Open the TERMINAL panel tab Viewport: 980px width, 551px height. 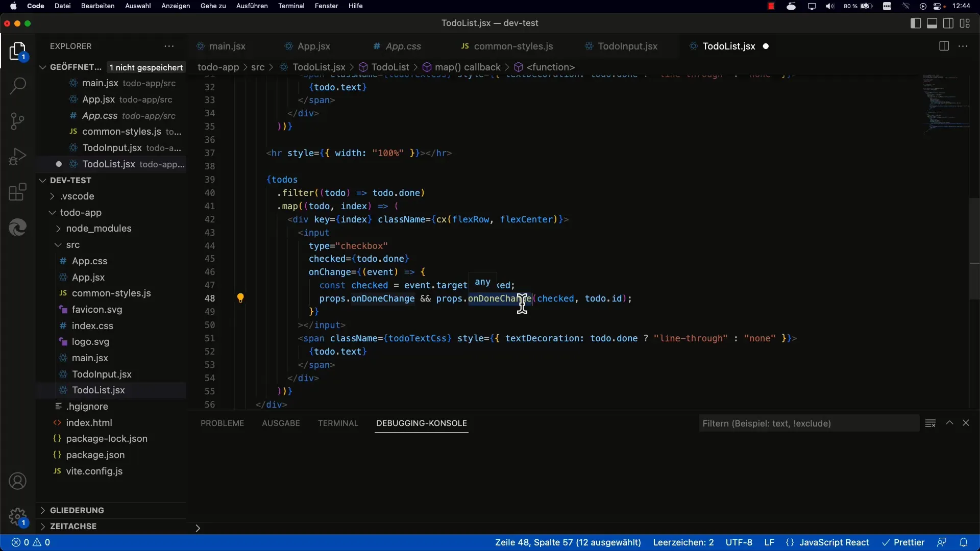coord(338,423)
